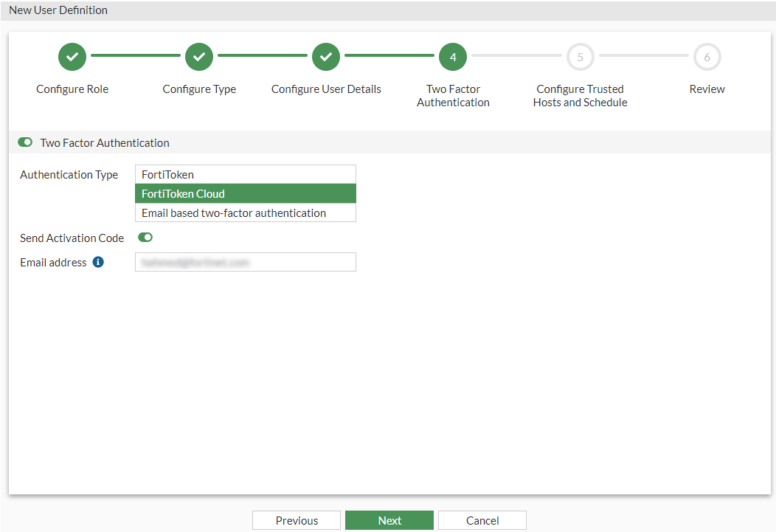Pick Email based two-factor authentication
The height and width of the screenshot is (532, 776).
click(245, 213)
